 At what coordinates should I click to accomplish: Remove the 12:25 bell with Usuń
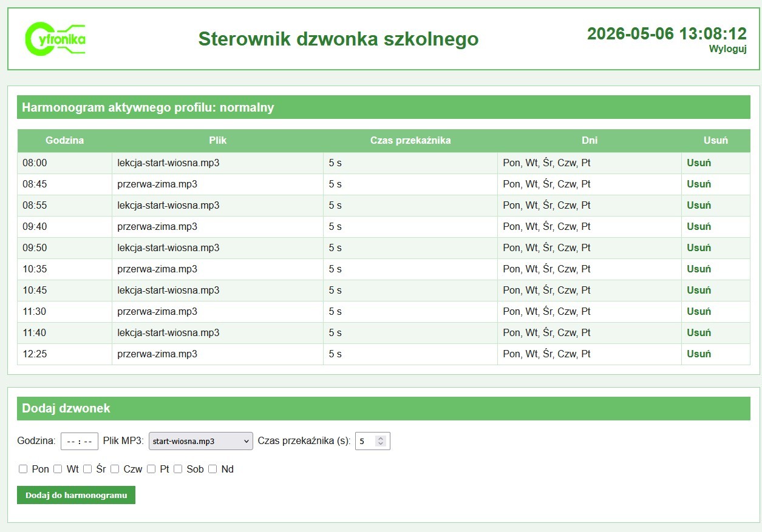[x=699, y=354]
